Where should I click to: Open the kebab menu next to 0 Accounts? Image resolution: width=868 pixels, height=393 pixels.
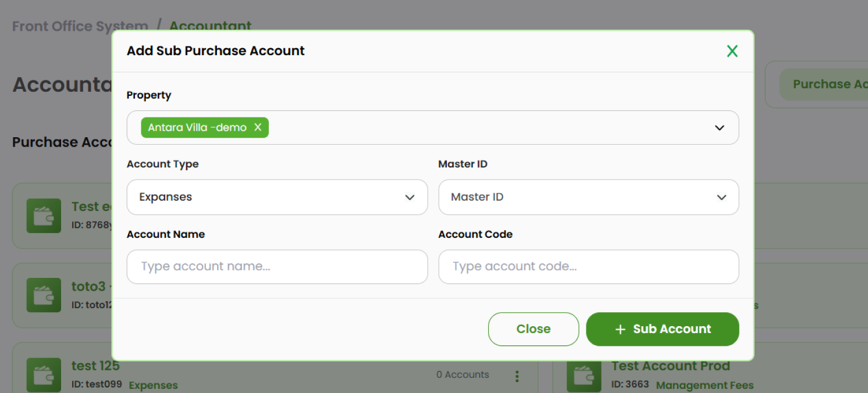pyautogui.click(x=517, y=376)
